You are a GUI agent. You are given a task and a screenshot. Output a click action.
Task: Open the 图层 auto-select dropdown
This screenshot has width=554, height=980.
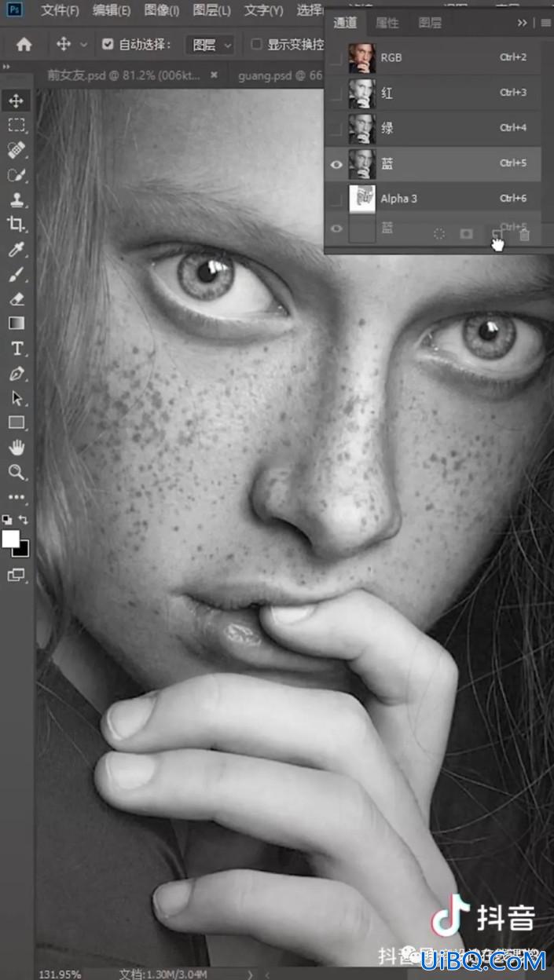pyautogui.click(x=210, y=45)
